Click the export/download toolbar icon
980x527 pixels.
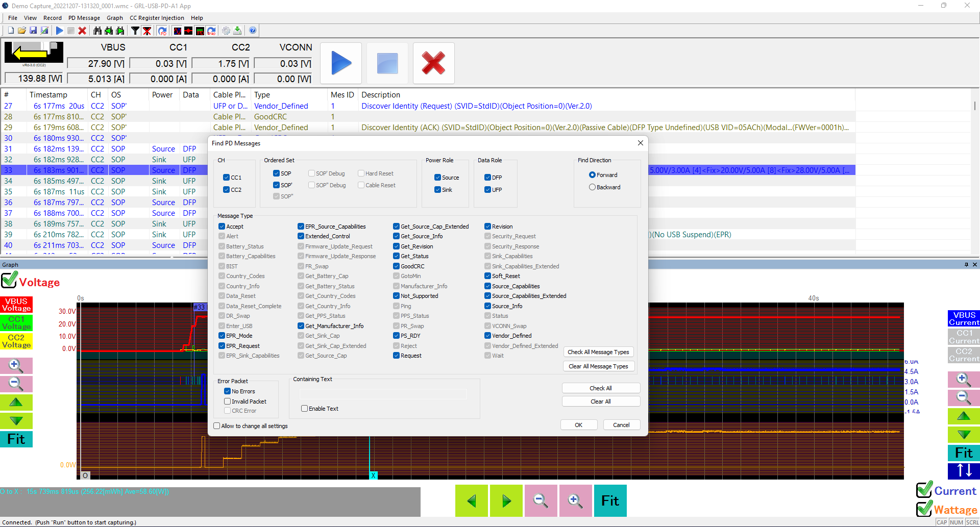237,31
